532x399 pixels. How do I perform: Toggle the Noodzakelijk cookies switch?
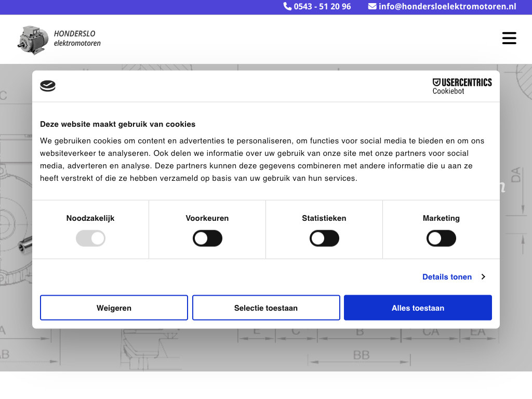(90, 239)
